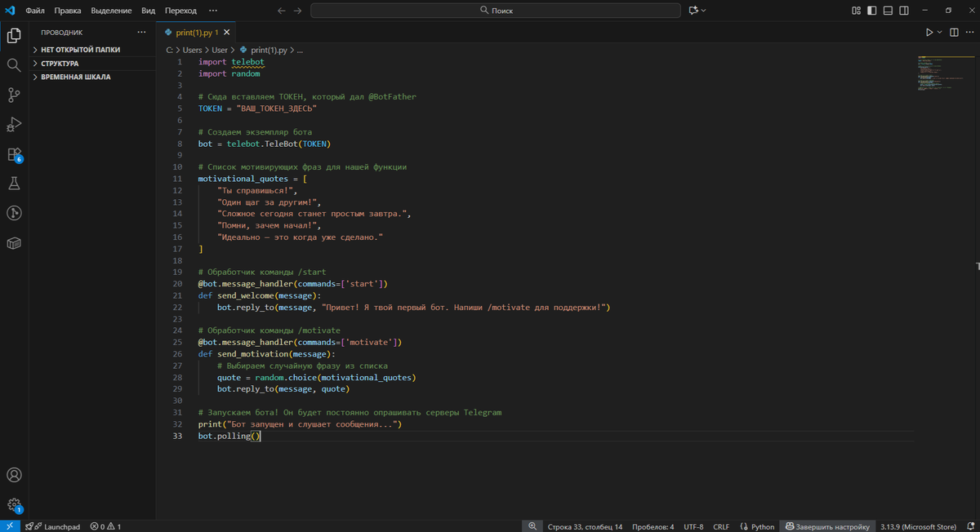Image resolution: width=980 pixels, height=532 pixels.
Task: Open the Правка menu
Action: pos(68,11)
